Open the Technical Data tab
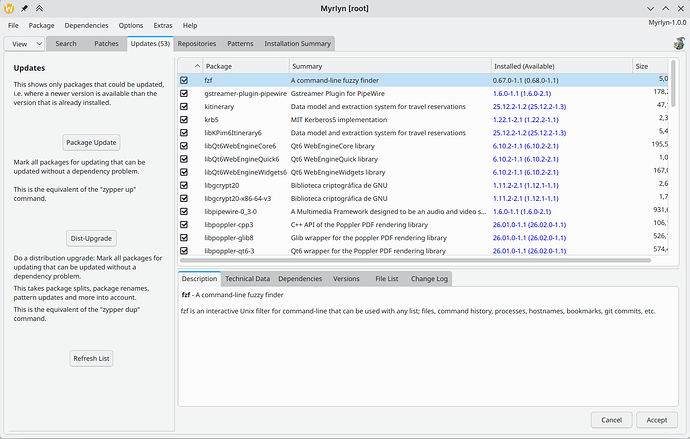Viewport: 690px width, 439px height. pyautogui.click(x=247, y=279)
